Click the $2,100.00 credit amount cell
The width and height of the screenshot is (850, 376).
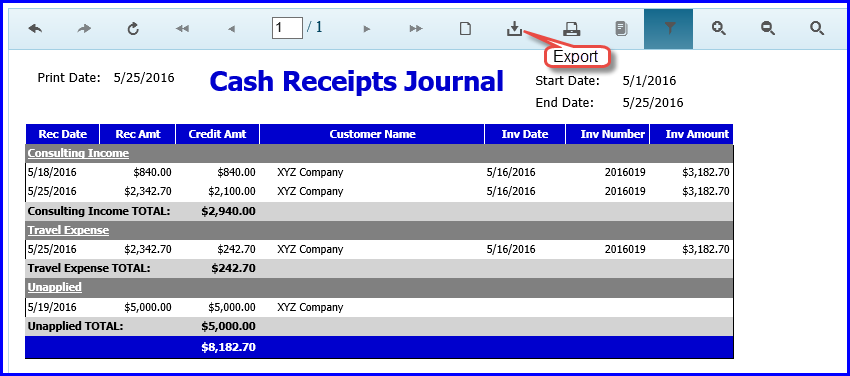231,191
